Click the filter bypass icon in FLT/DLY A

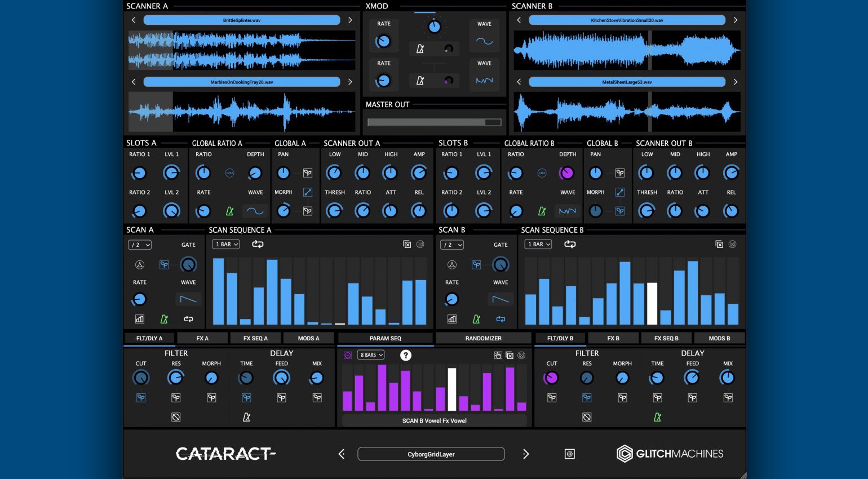point(176,417)
